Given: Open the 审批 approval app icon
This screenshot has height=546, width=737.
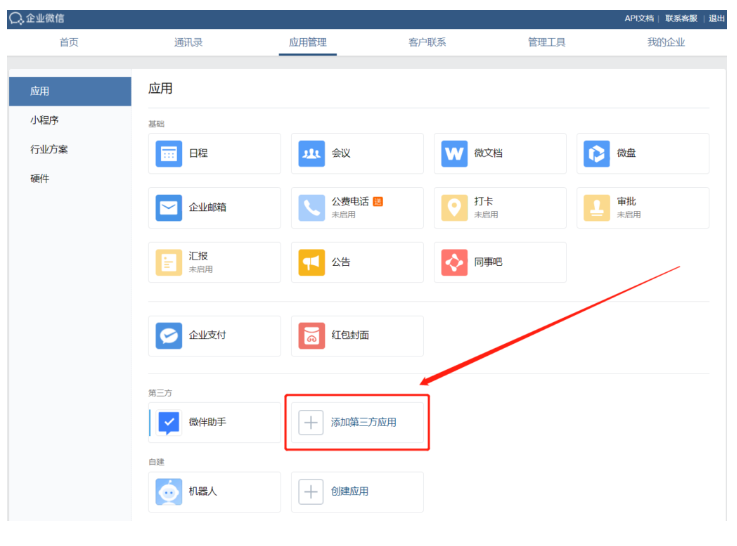Looking at the screenshot, I should [x=597, y=208].
